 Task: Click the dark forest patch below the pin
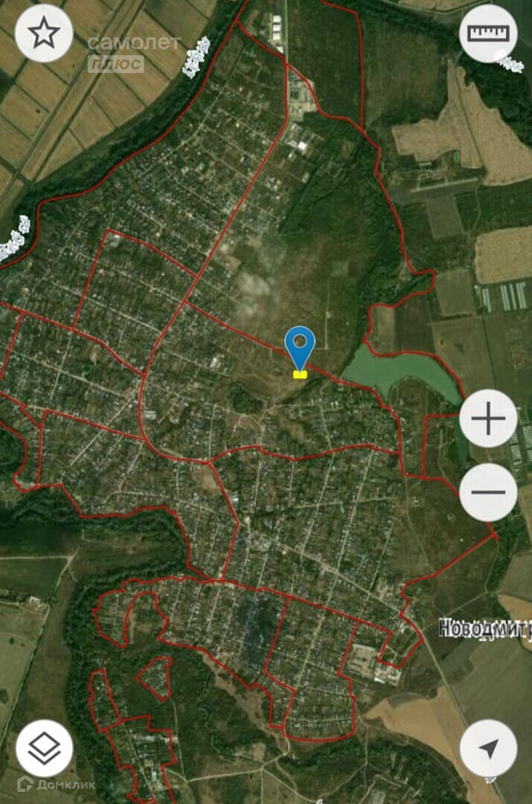coord(246,400)
